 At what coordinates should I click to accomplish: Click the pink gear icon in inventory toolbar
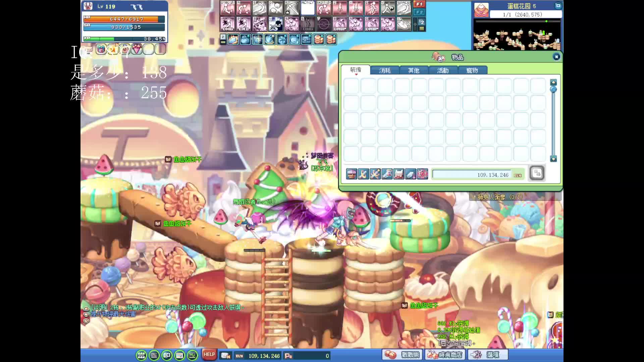[422, 174]
